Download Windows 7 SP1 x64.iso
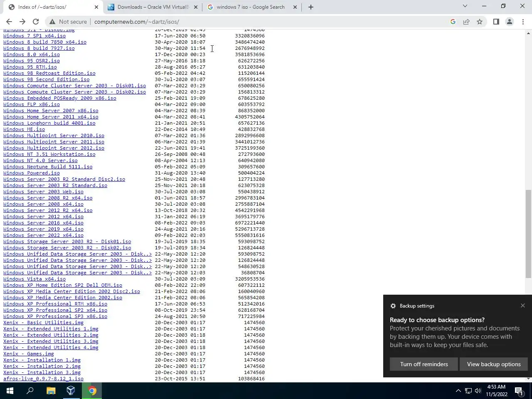The height and width of the screenshot is (399, 532). coord(34,36)
